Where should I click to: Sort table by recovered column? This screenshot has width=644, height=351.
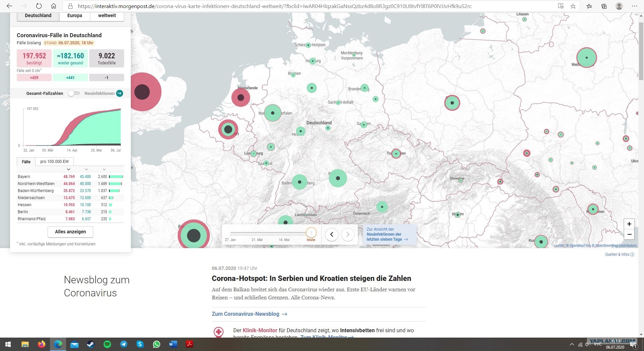coord(86,169)
